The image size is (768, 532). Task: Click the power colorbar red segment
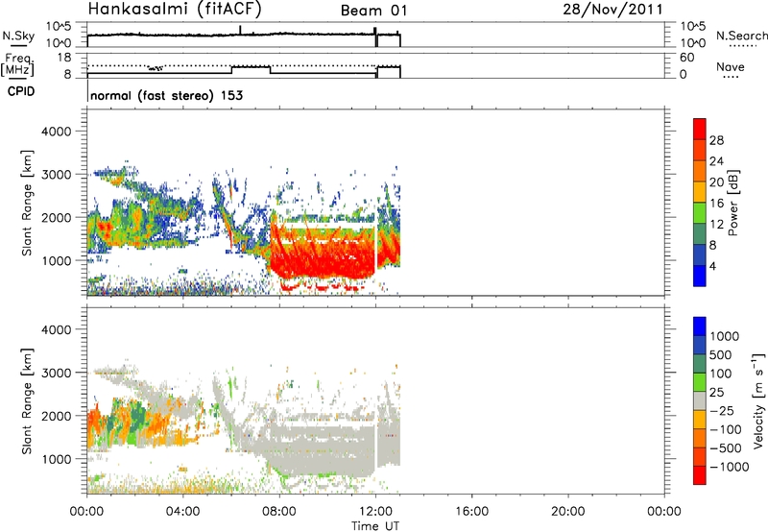pos(700,128)
